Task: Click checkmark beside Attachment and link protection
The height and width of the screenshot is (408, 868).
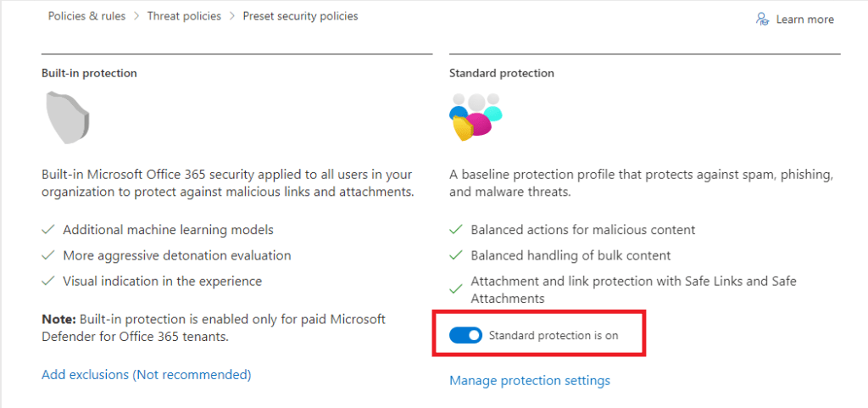Action: click(x=456, y=289)
